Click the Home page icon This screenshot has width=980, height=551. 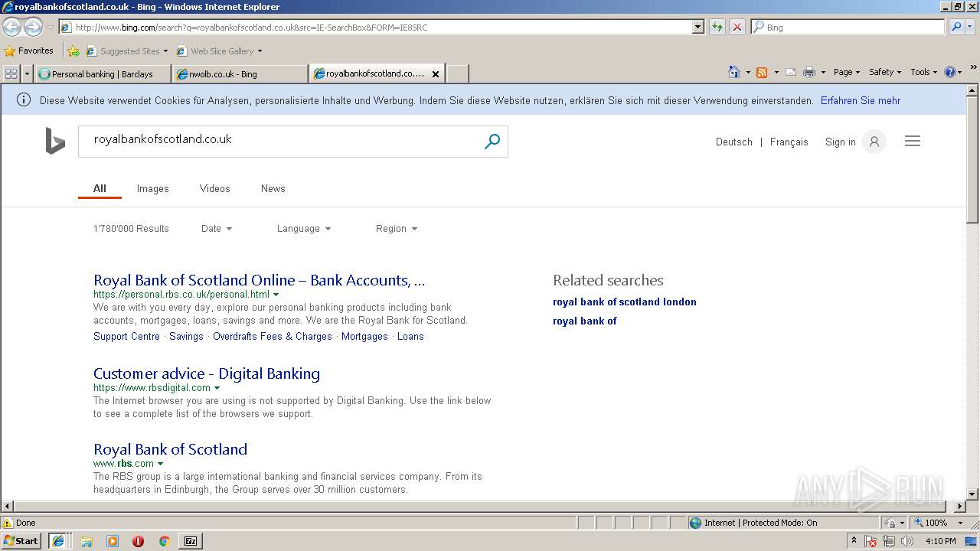point(734,72)
